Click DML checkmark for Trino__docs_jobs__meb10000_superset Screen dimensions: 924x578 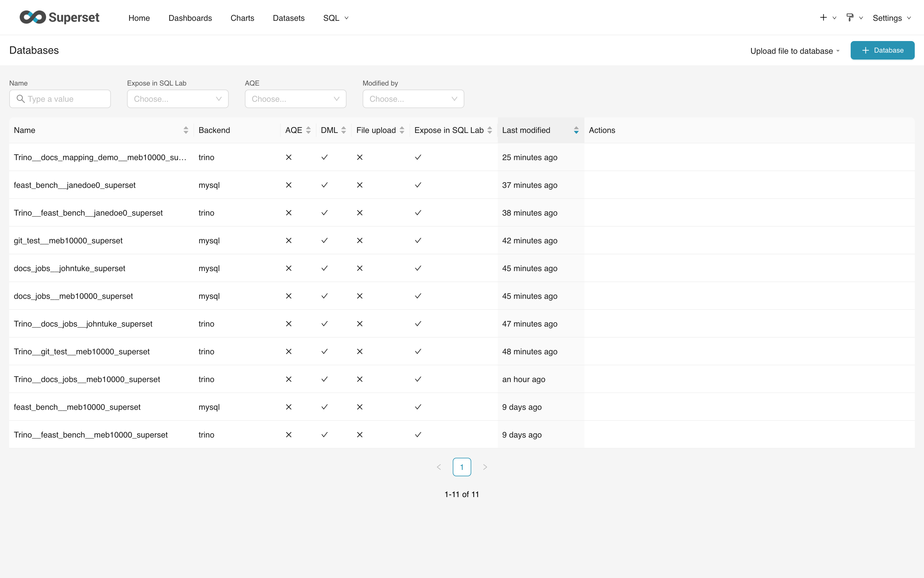pos(324,379)
